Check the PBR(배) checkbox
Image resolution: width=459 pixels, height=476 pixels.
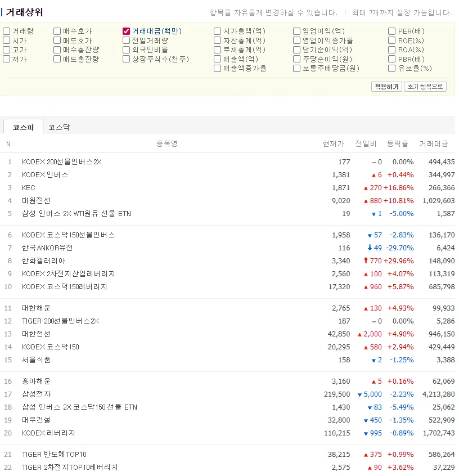[x=392, y=59]
